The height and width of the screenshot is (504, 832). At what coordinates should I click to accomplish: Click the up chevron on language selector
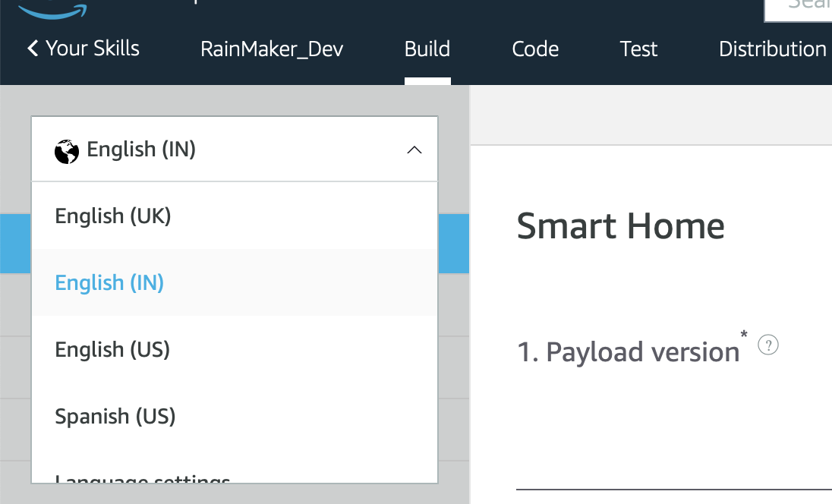pos(414,150)
